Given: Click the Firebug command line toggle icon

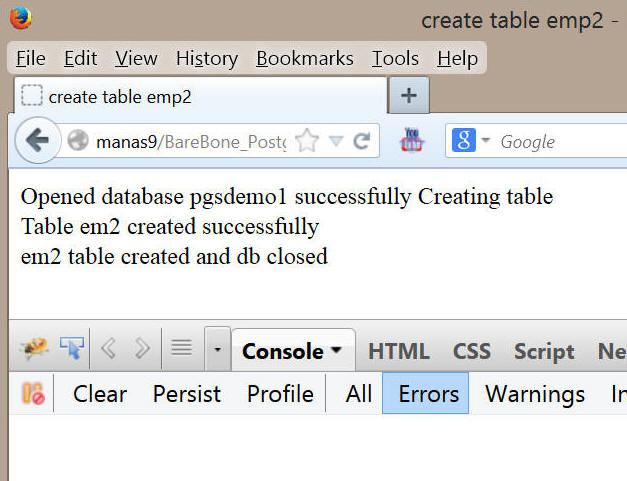Looking at the screenshot, I should 181,349.
